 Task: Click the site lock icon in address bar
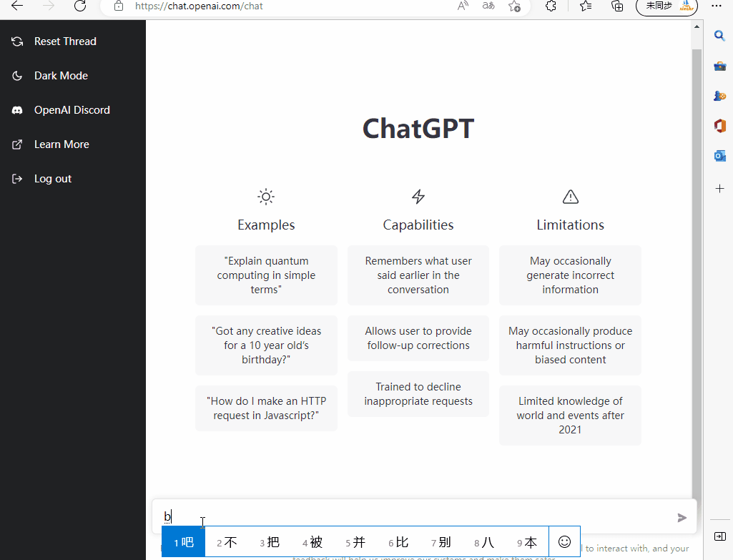[x=119, y=6]
